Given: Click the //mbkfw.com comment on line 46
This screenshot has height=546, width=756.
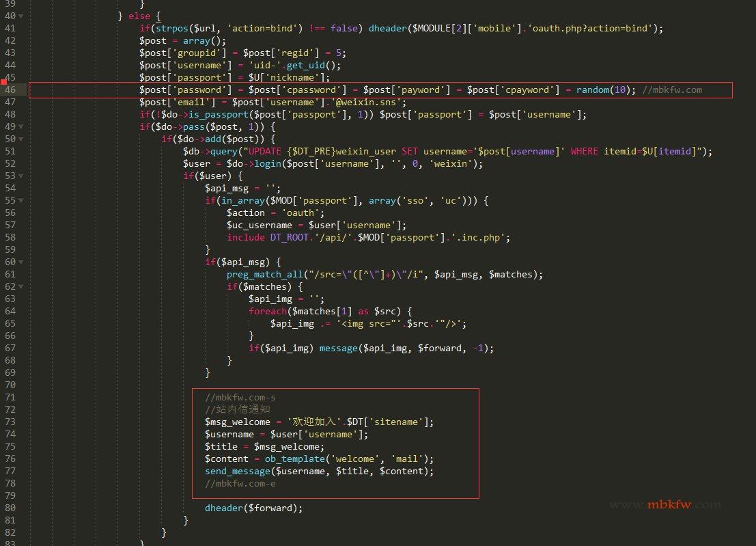Looking at the screenshot, I should point(672,90).
